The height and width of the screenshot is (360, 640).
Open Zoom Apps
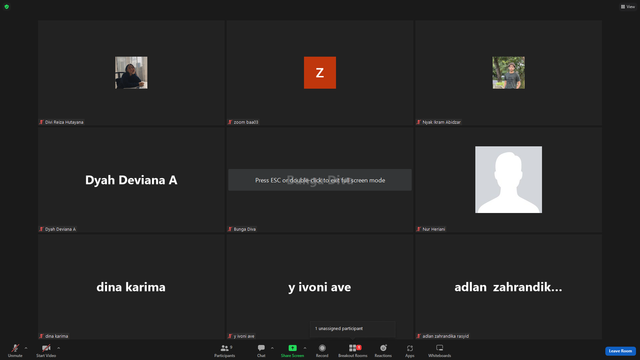coord(410,350)
